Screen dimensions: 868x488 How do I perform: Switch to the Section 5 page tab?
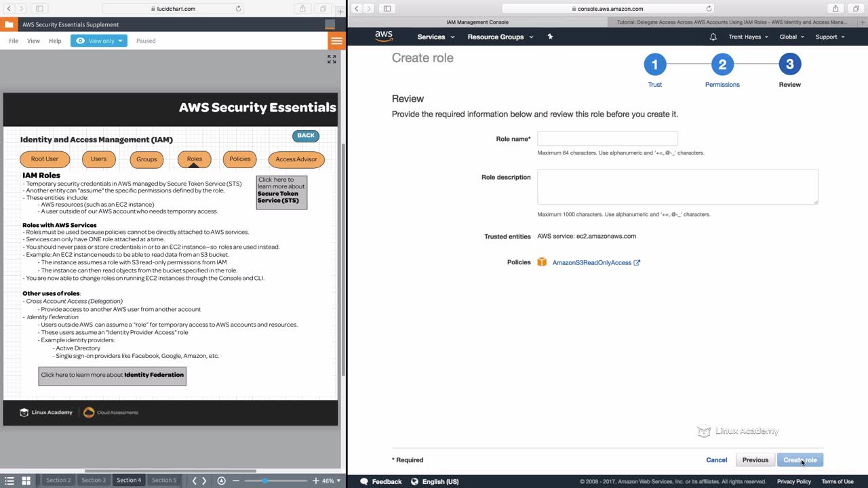(163, 481)
